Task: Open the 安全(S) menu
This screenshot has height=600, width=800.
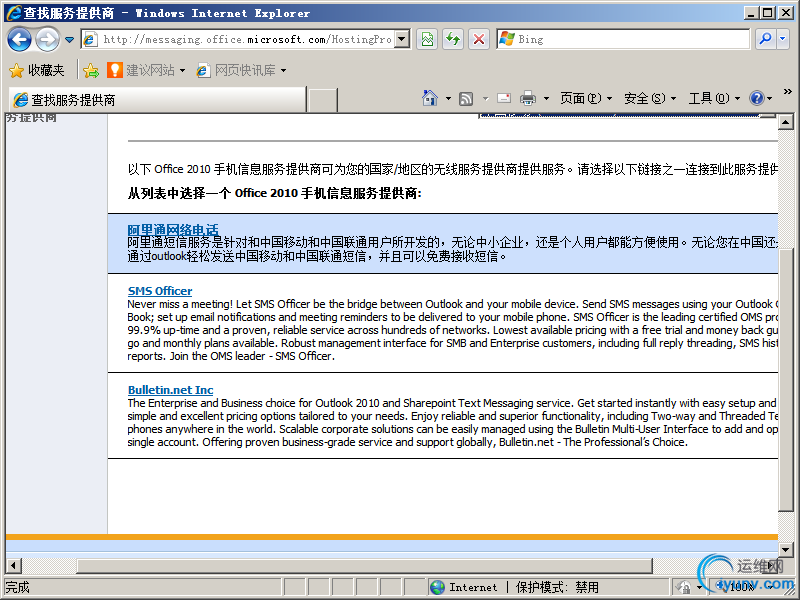Action: tap(650, 98)
